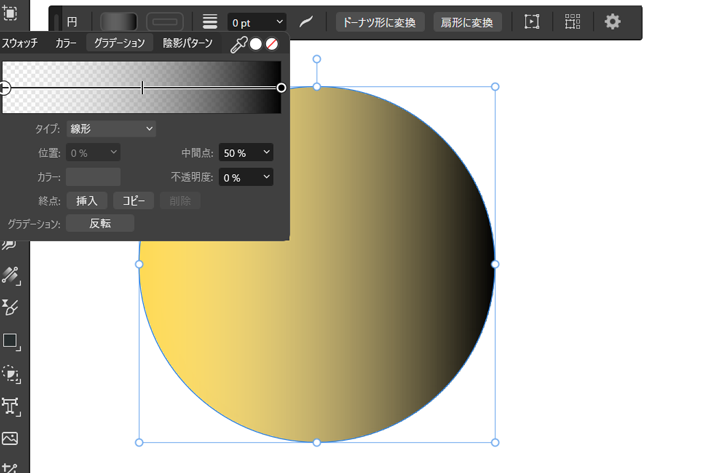Viewport: 715px width, 473px height.
Task: Toggle the transform objects separately icon
Action: point(572,21)
